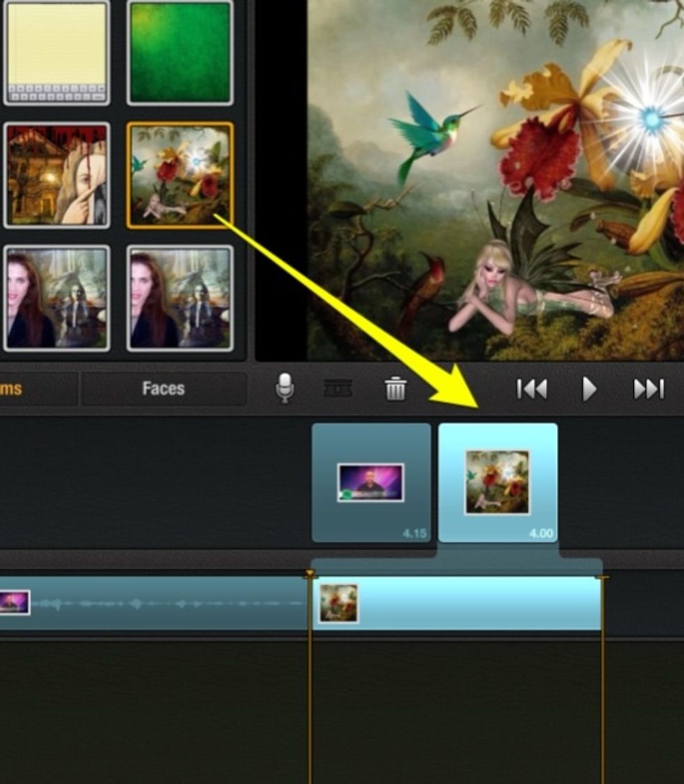
Task: Select the nighttime house photo thumbnail
Action: [57, 174]
